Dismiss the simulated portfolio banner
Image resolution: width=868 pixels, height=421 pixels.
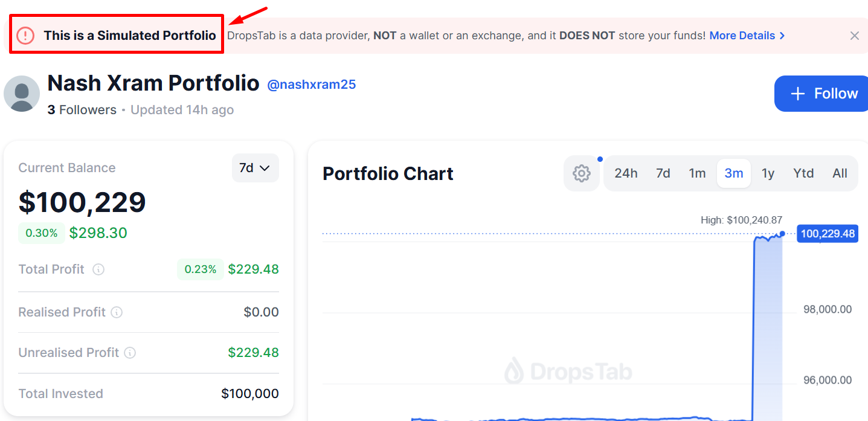pyautogui.click(x=854, y=36)
